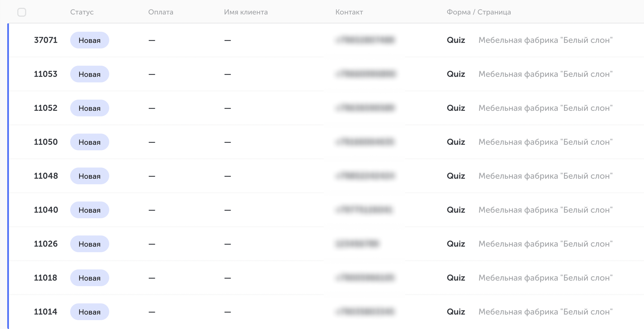
Task: Open order number 11026
Action: coord(46,244)
